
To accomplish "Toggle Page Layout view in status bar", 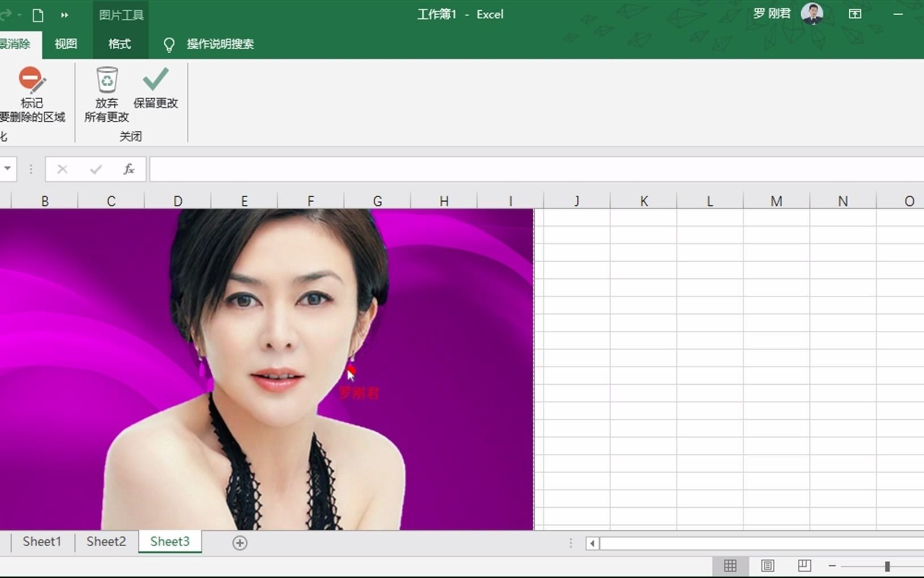I will click(767, 566).
